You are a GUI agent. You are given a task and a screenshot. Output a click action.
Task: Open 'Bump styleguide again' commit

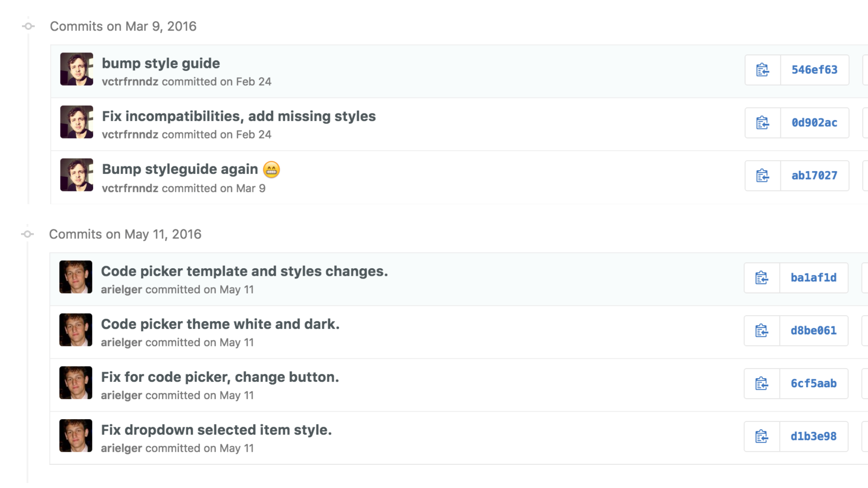coord(180,169)
